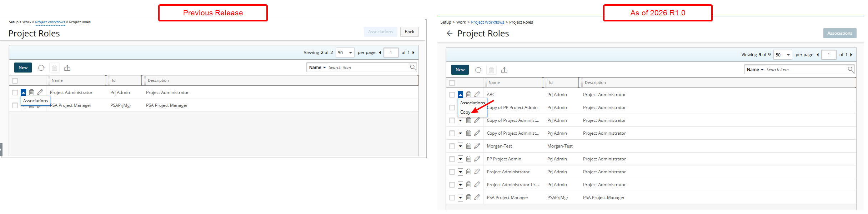Tick the Project Administrator-Pr... row checkbox
Viewport: 868px width, 214px height.
452,185
